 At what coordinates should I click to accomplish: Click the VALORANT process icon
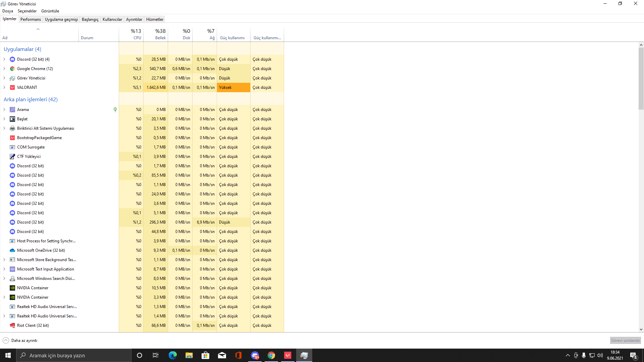click(x=12, y=87)
